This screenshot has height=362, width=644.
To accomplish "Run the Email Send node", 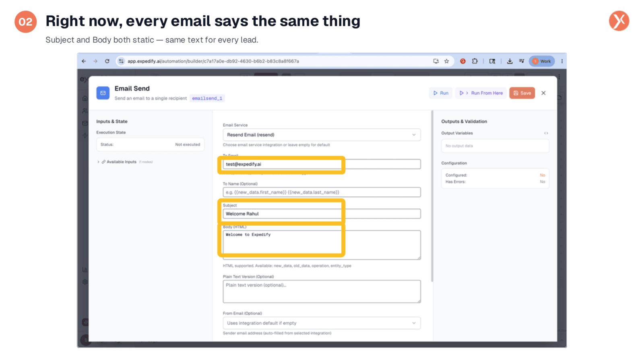I will click(441, 93).
